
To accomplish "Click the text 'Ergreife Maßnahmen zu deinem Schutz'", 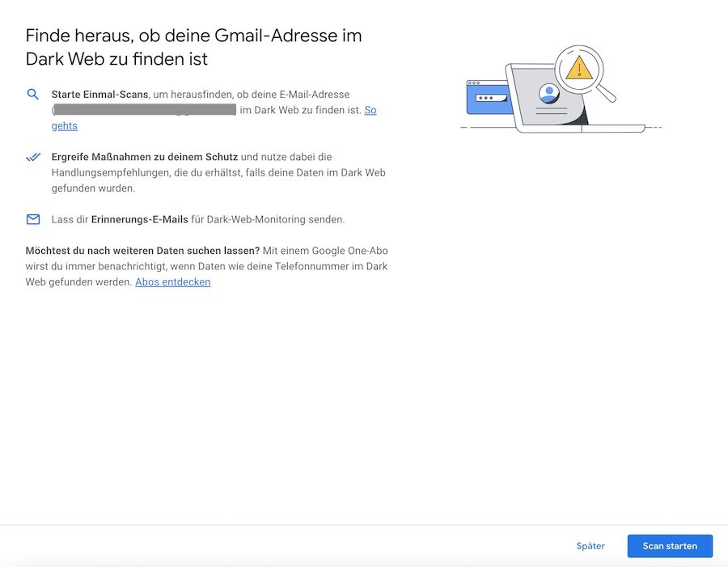I will 145,157.
